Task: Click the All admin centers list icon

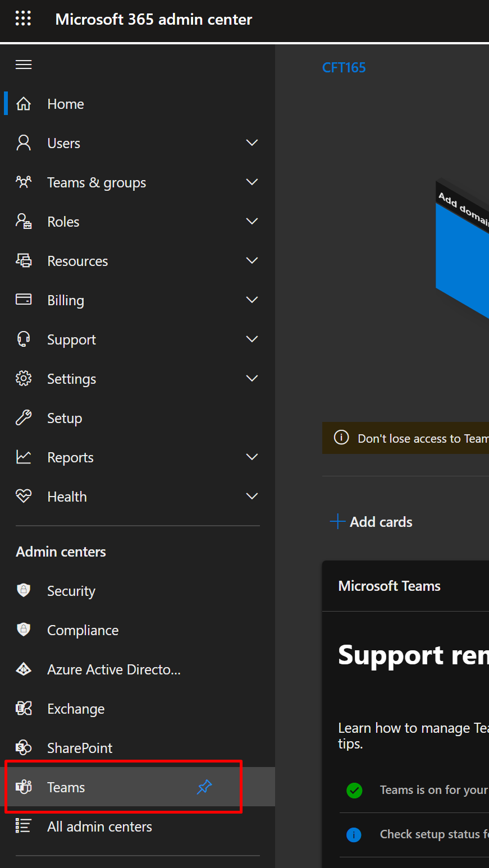Action: (24, 826)
